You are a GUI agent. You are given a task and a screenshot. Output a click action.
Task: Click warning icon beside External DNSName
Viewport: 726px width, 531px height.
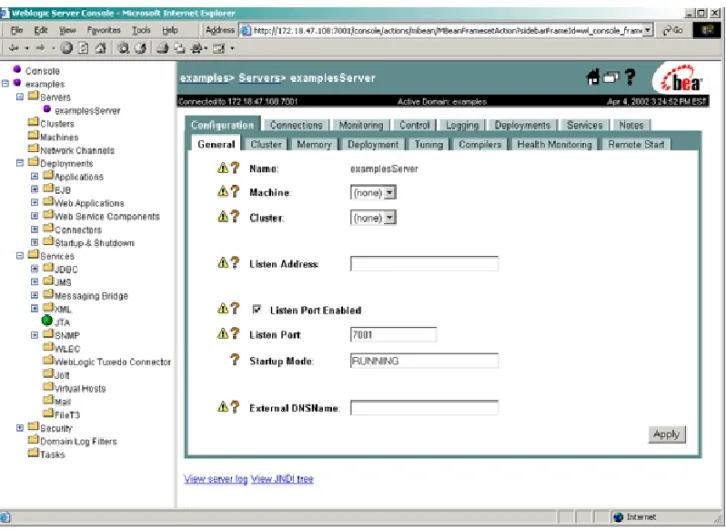(223, 406)
